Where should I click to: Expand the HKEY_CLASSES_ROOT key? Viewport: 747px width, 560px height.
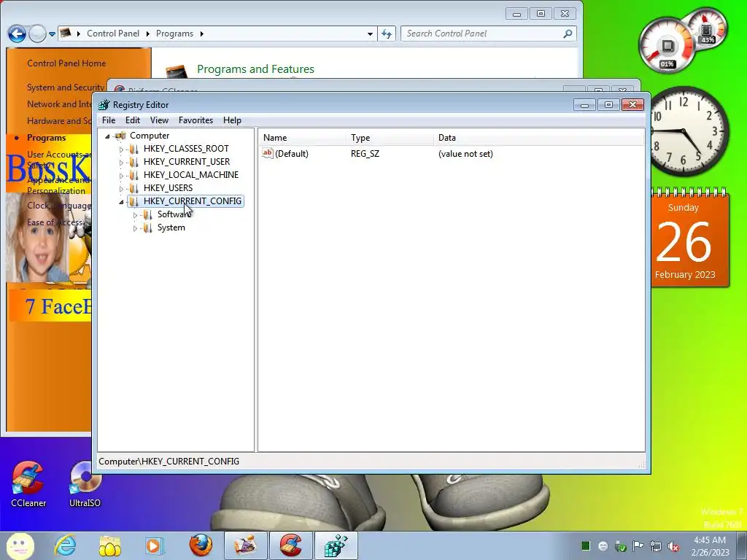pyautogui.click(x=121, y=149)
